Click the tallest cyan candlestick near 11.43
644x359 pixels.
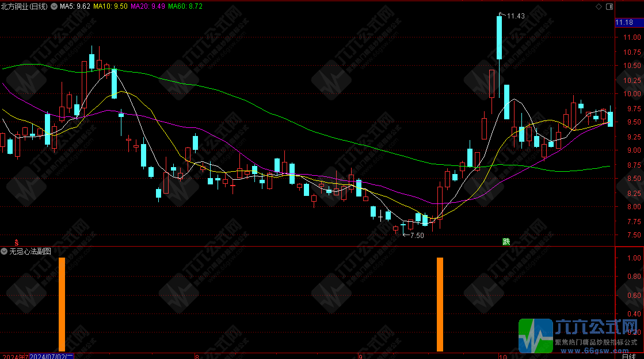tap(499, 37)
